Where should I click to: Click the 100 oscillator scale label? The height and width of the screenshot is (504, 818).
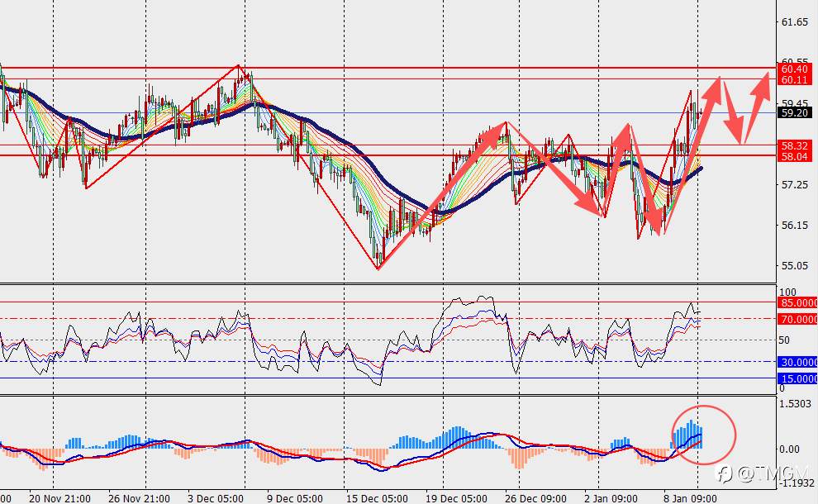pos(787,292)
